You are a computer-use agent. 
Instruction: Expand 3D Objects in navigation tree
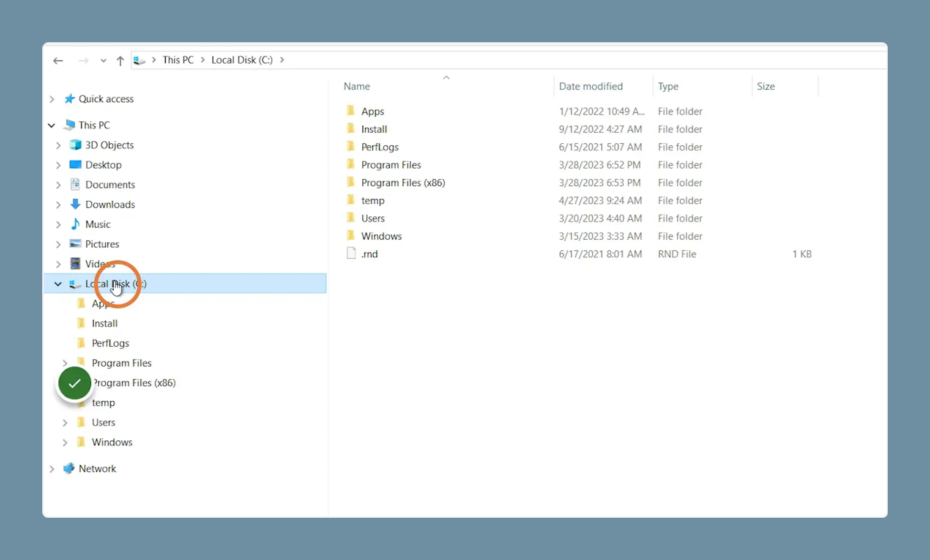click(x=58, y=145)
